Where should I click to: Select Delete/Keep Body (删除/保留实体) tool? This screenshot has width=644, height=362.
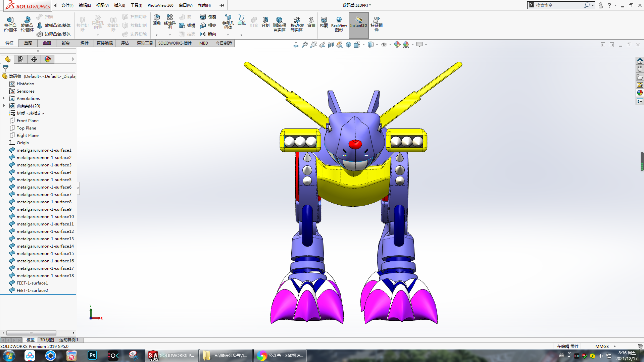click(280, 24)
